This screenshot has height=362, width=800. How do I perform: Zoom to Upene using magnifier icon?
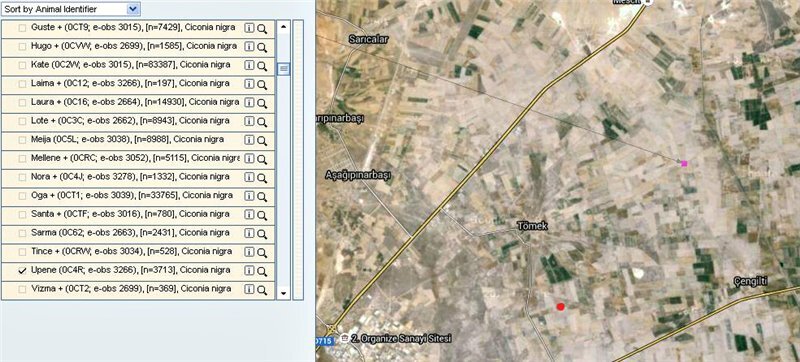click(262, 271)
